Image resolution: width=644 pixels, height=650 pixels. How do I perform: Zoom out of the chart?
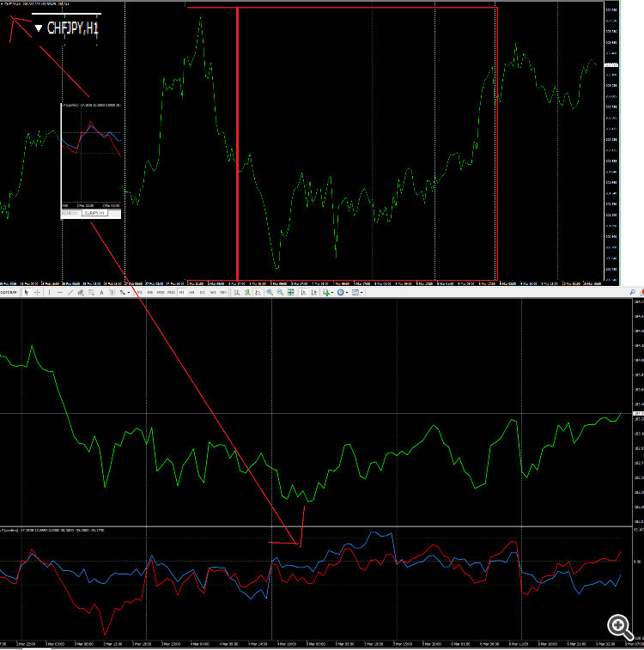coord(280,292)
